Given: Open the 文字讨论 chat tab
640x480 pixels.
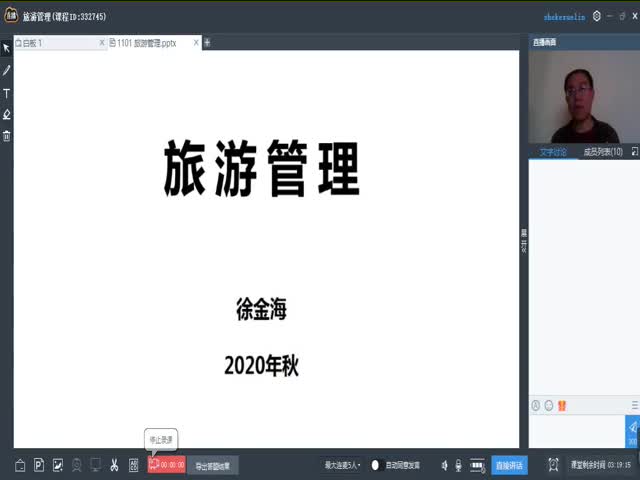Looking at the screenshot, I should click(553, 152).
